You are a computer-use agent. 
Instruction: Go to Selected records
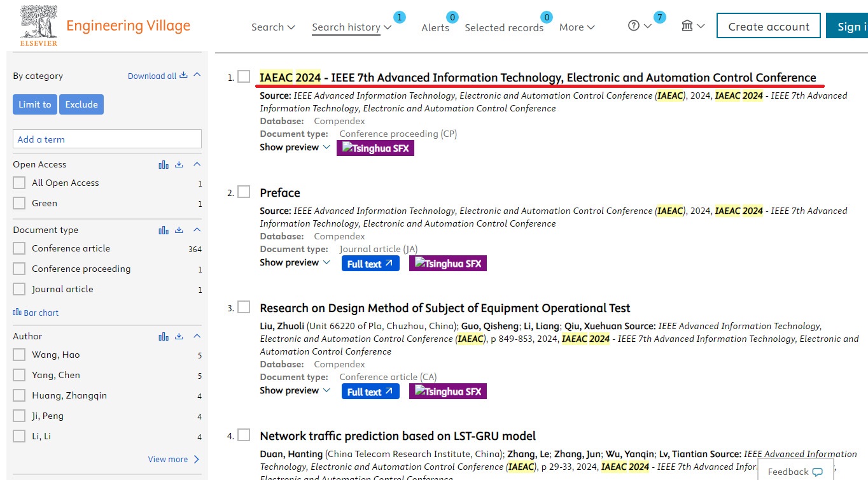tap(503, 27)
